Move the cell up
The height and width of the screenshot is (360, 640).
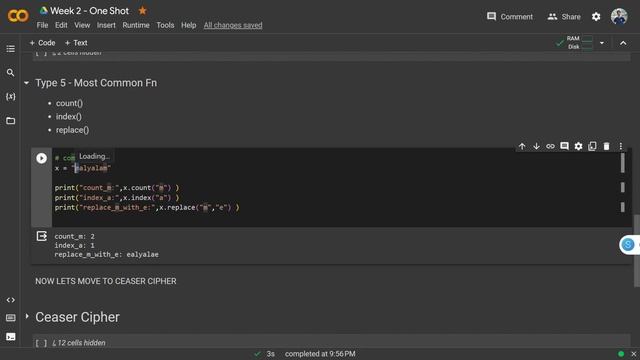(x=522, y=146)
